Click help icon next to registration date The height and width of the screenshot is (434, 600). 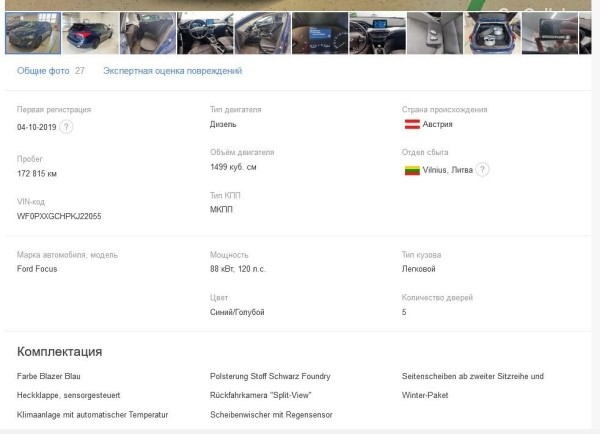[x=66, y=127]
